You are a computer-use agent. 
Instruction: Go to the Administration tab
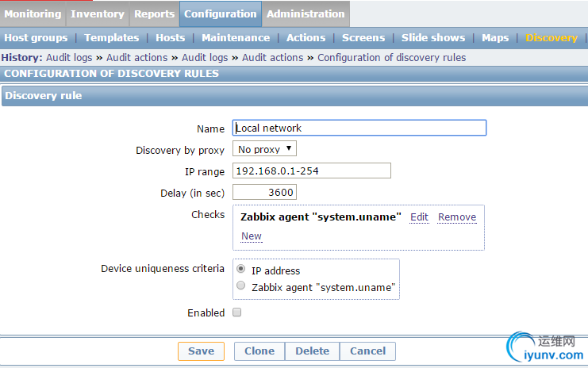(306, 13)
